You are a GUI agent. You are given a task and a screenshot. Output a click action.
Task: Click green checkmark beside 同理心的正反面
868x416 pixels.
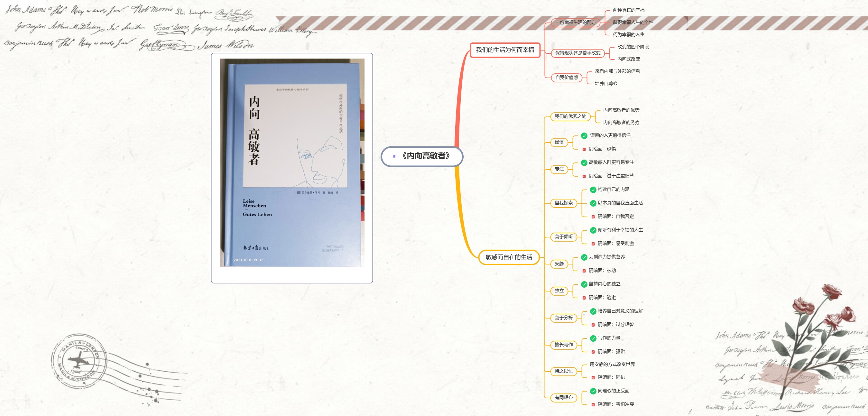tap(593, 391)
